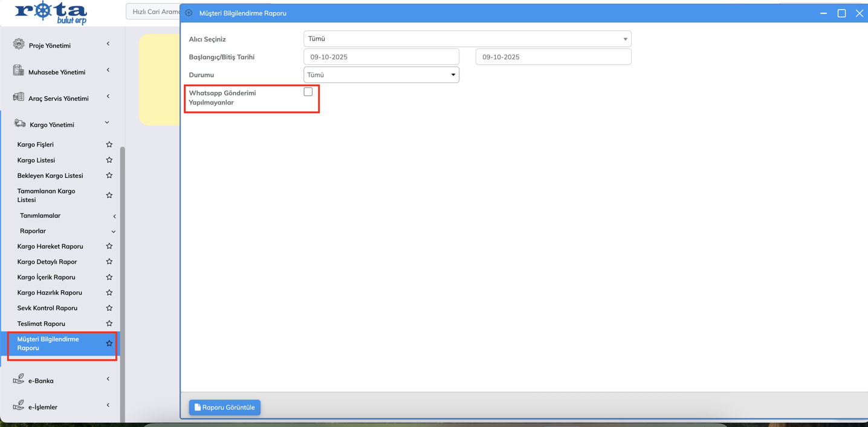Open the Kargo Detaylı Rapor item
868x427 pixels.
(x=47, y=262)
